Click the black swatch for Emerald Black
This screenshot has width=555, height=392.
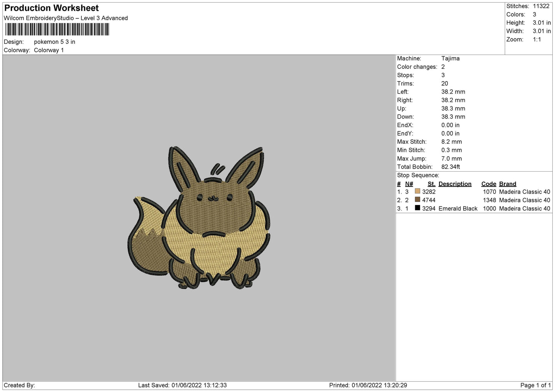click(417, 208)
